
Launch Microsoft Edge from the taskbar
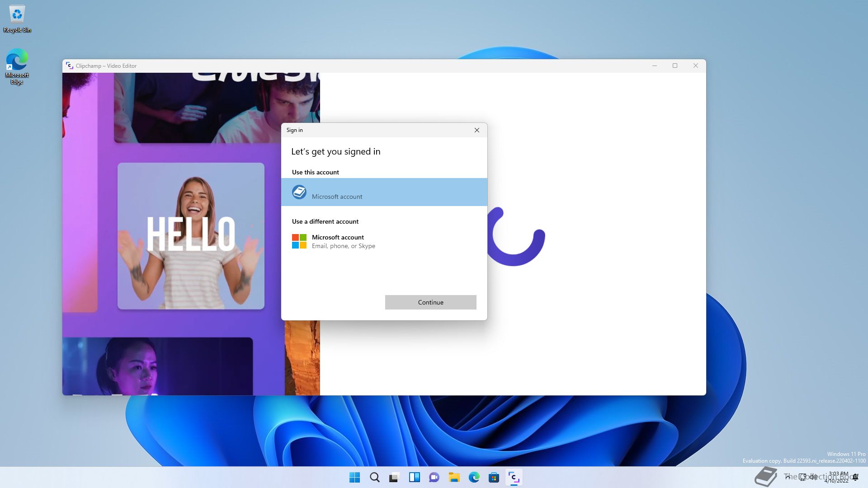[474, 477]
